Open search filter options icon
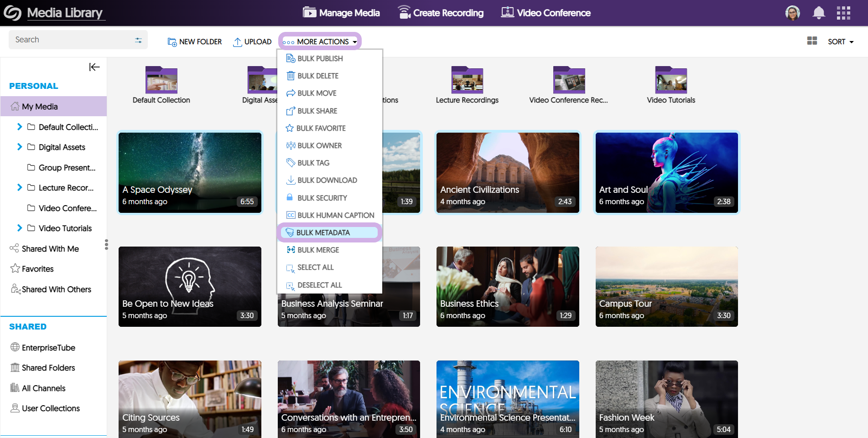Screen dimensions: 868x438 tap(138, 40)
